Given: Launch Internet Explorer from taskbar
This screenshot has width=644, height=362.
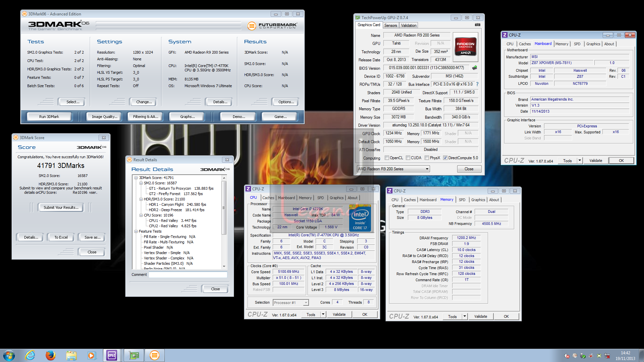Looking at the screenshot, I should [30, 355].
